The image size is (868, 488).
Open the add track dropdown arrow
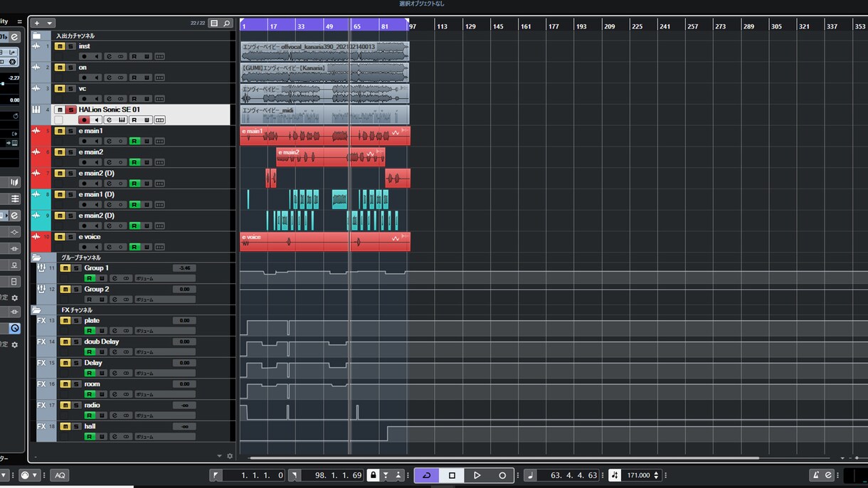coord(50,23)
